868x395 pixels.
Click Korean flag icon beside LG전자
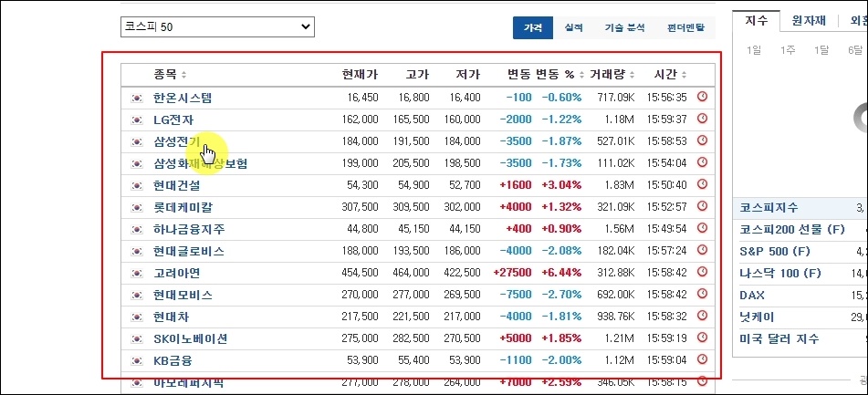[x=136, y=120]
